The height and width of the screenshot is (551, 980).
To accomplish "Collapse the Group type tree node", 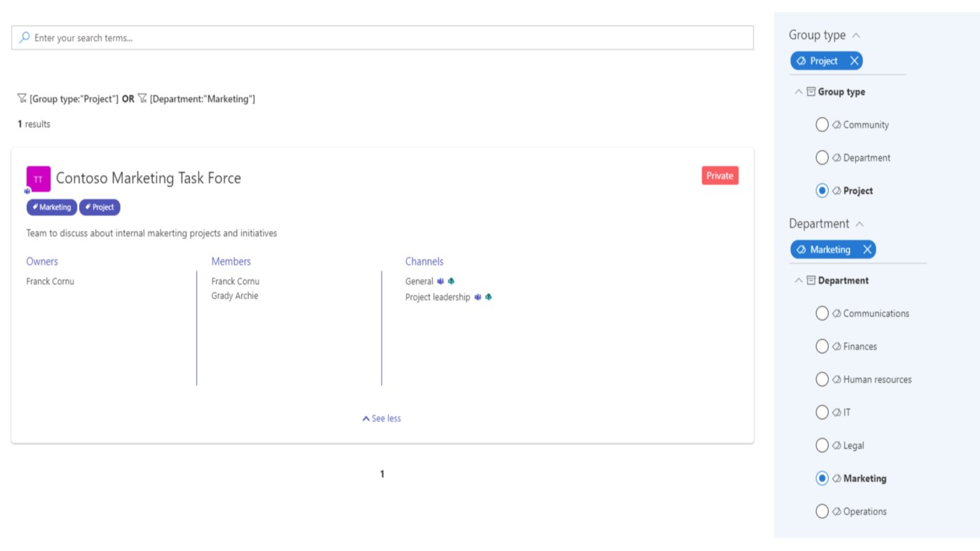I will click(798, 92).
